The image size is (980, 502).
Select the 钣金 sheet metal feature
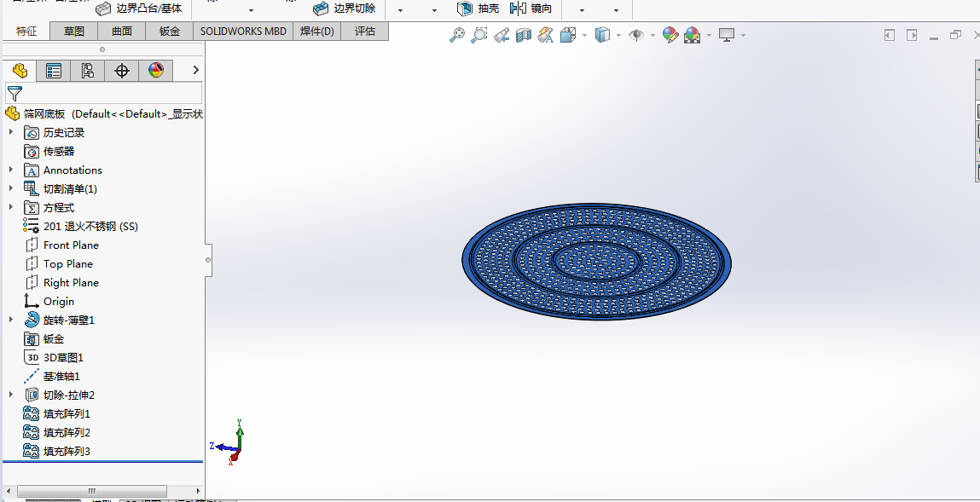[x=43, y=338]
